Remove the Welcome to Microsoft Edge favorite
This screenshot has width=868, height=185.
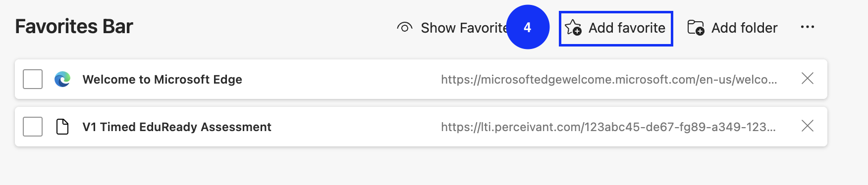point(808,78)
